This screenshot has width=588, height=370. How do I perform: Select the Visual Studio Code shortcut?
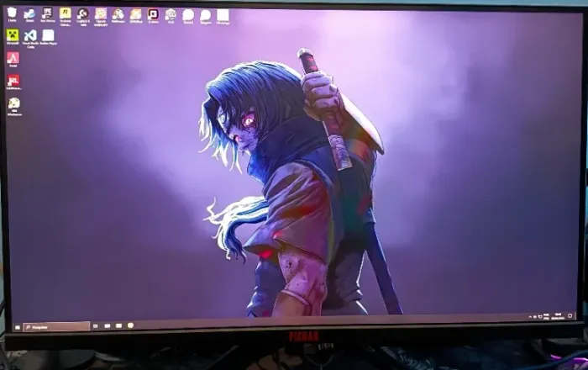coord(30,39)
